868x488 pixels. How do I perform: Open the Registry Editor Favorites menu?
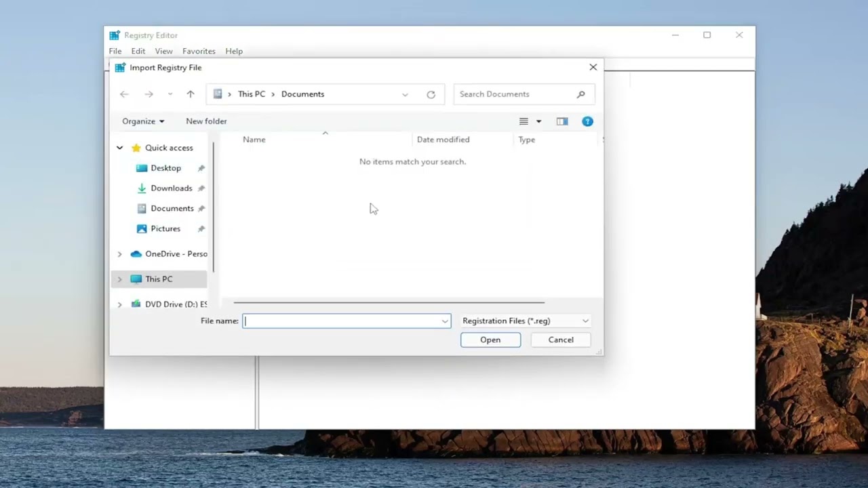[x=199, y=51]
